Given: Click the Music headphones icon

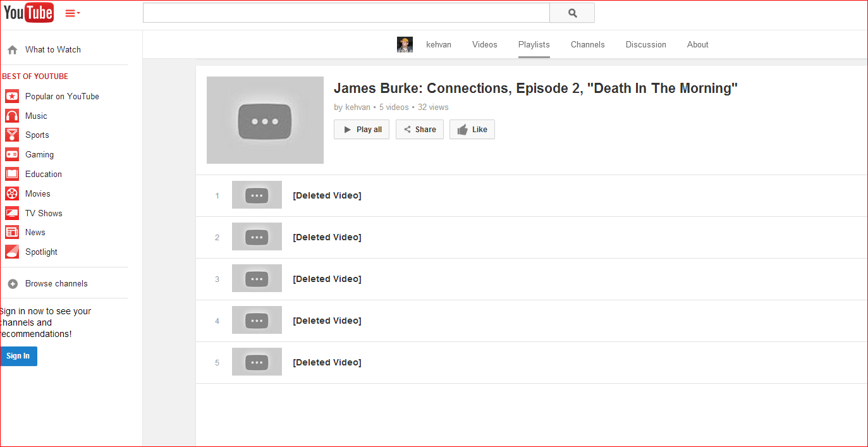Looking at the screenshot, I should pyautogui.click(x=12, y=116).
